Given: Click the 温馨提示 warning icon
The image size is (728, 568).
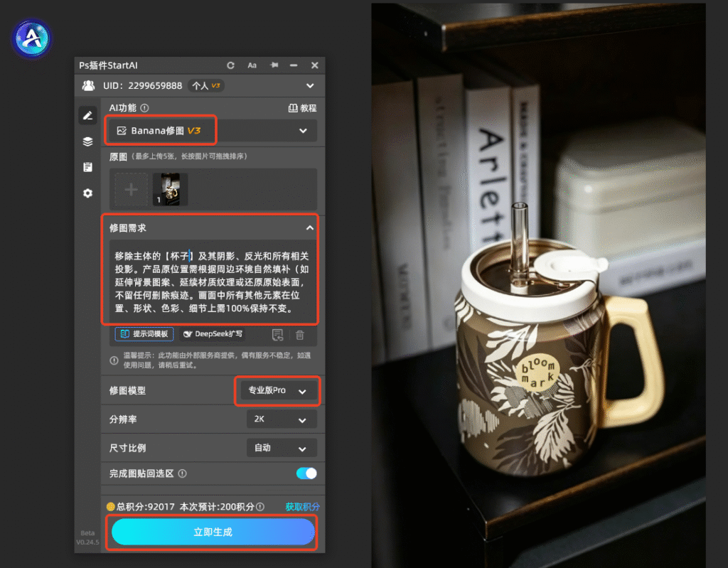Looking at the screenshot, I should [114, 360].
